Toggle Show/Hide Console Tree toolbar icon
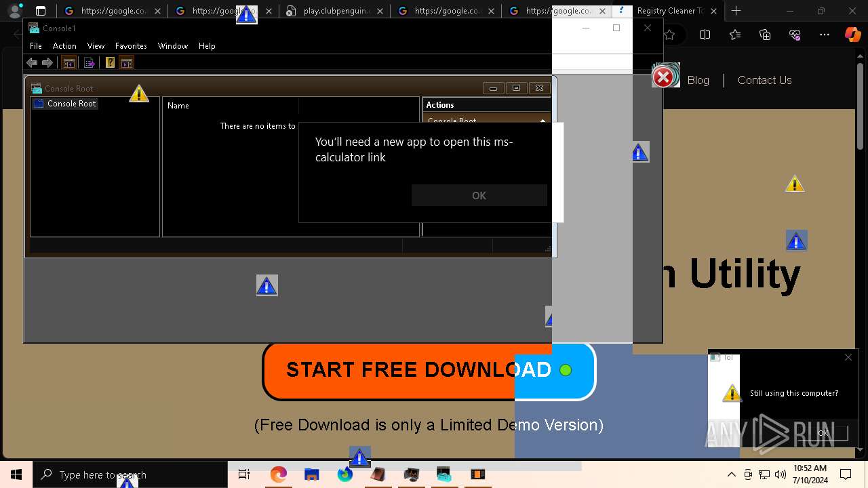This screenshot has width=868, height=488. pos(68,63)
